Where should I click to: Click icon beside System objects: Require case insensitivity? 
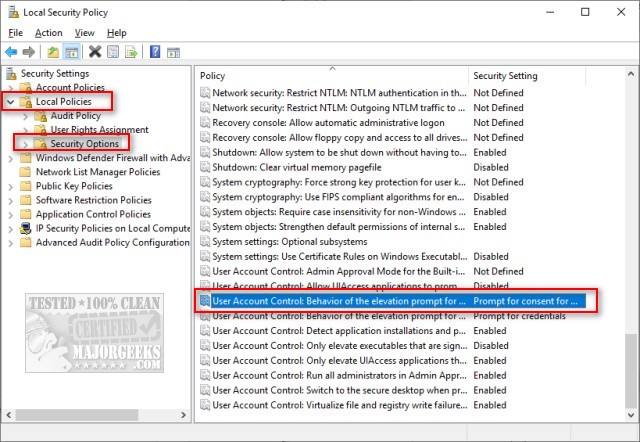205,212
